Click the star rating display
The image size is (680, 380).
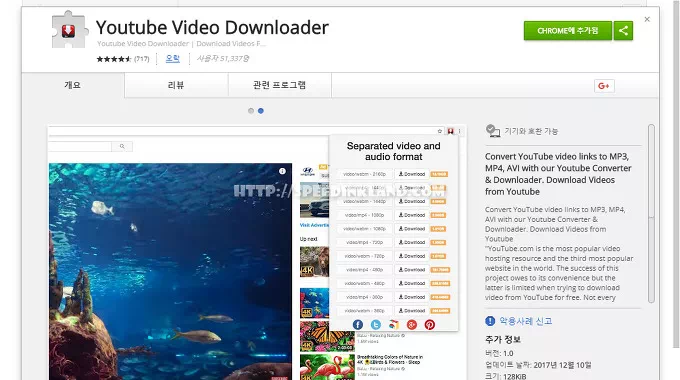114,59
